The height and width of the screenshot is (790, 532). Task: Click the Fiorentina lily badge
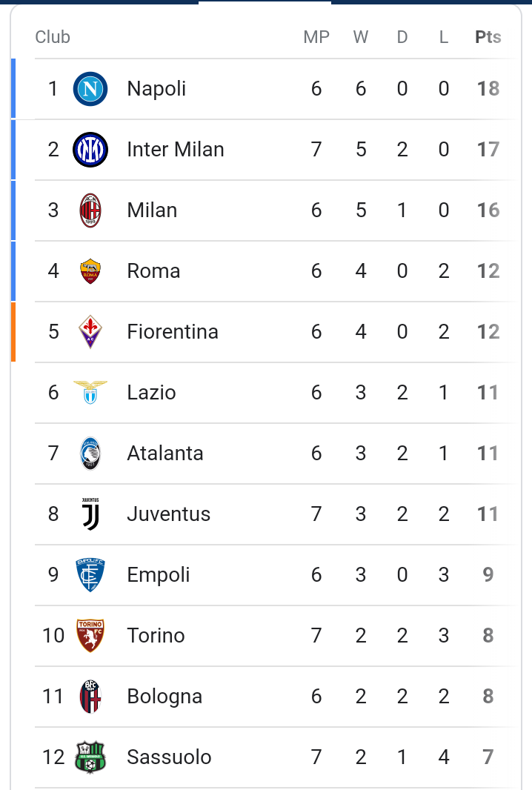tap(90, 332)
